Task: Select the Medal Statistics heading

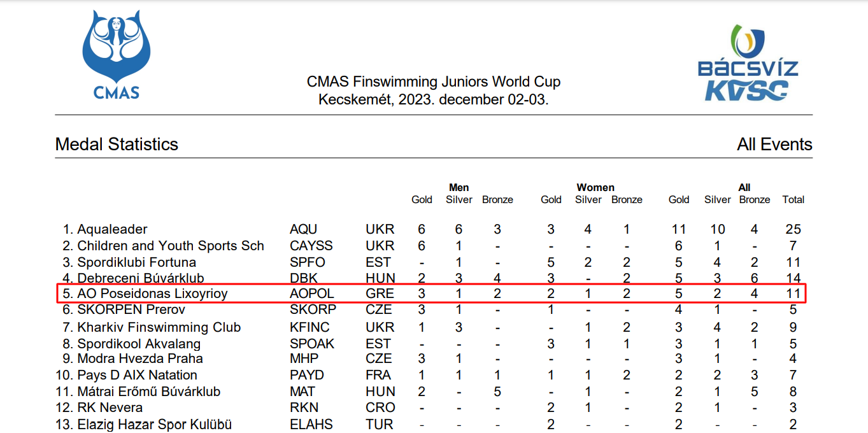Action: (x=117, y=145)
